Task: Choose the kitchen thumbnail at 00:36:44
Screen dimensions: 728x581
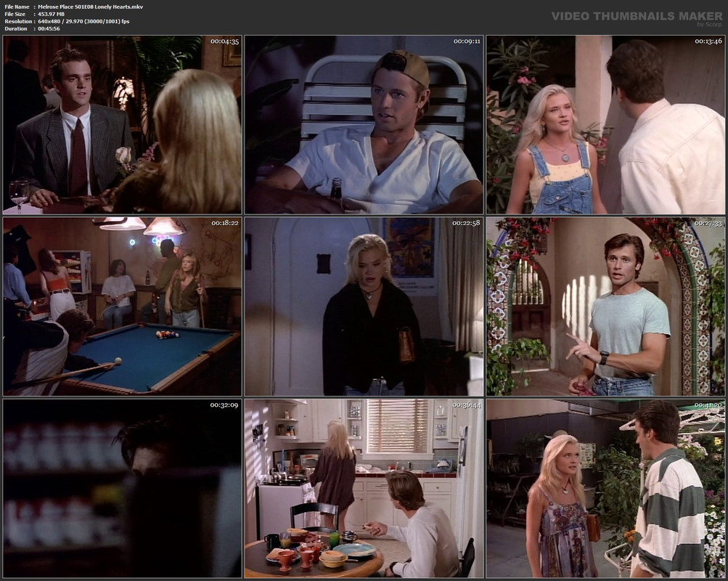Action: click(x=364, y=489)
